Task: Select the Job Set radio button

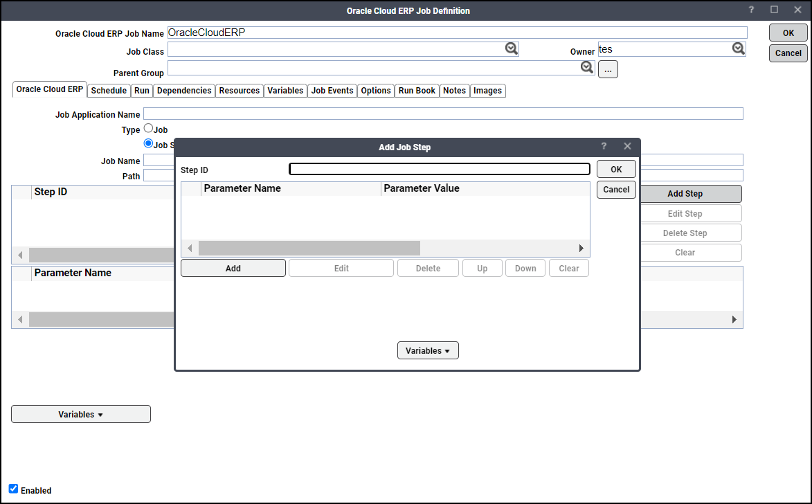Action: click(148, 143)
